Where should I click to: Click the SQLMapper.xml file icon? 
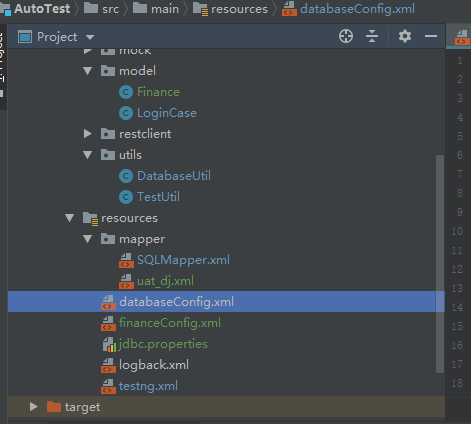(x=126, y=260)
